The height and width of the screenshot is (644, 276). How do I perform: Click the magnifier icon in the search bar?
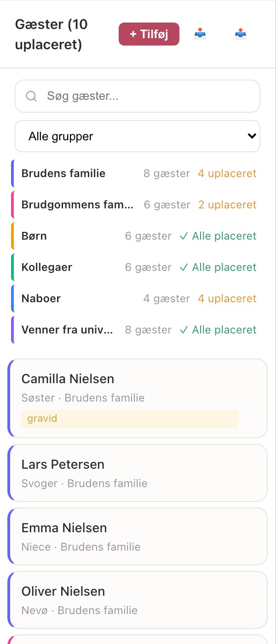(31, 96)
